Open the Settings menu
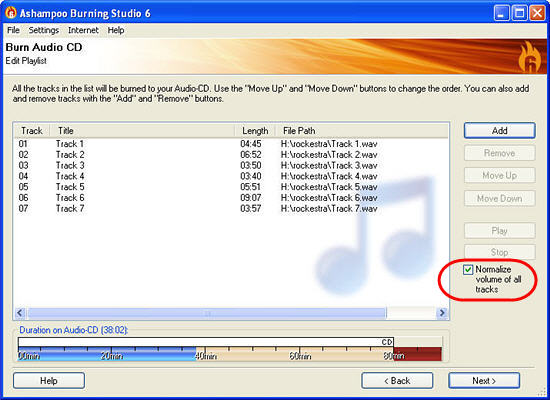This screenshot has width=550, height=400. 44,30
